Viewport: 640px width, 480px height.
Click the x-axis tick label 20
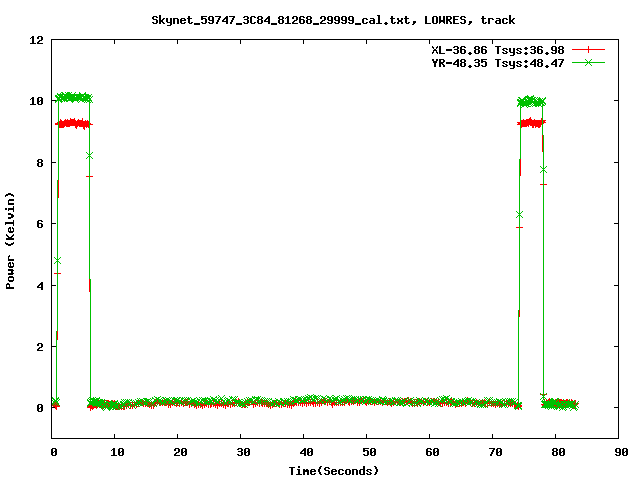tap(180, 452)
